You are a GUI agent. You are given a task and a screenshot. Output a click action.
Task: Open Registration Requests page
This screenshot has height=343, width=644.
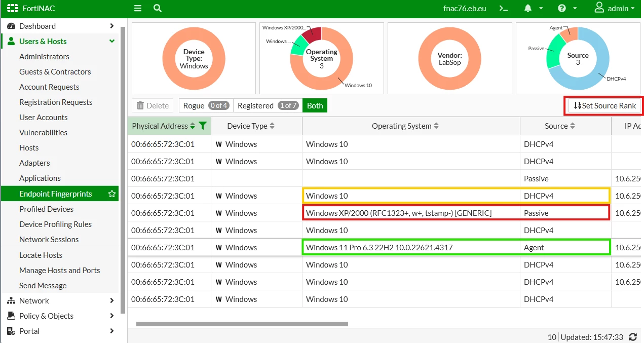56,102
